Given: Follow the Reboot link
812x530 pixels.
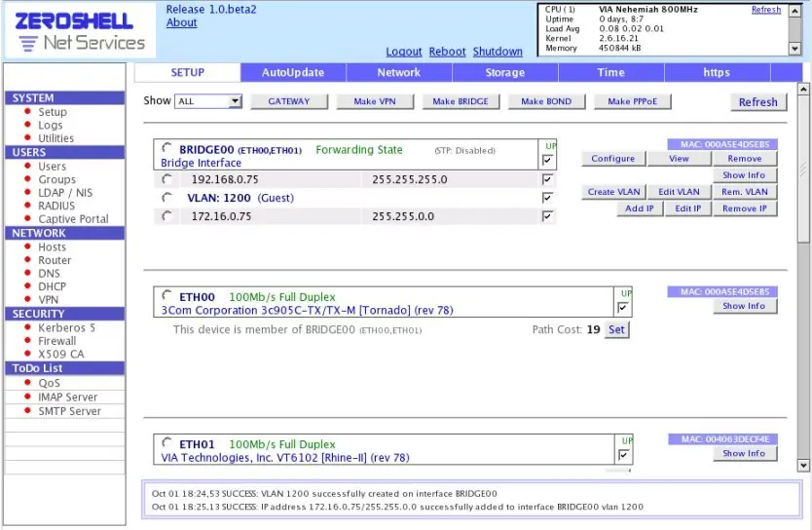Looking at the screenshot, I should pos(448,52).
